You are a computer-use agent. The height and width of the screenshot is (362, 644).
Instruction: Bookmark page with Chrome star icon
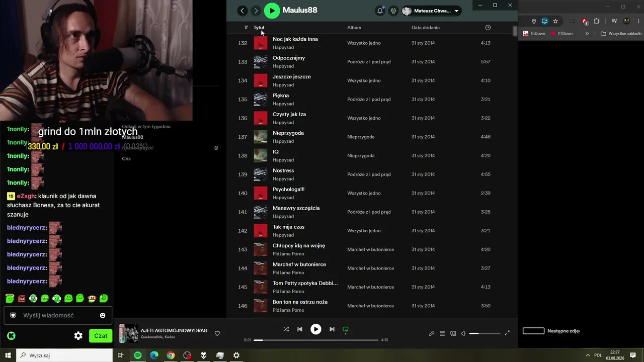(x=555, y=21)
